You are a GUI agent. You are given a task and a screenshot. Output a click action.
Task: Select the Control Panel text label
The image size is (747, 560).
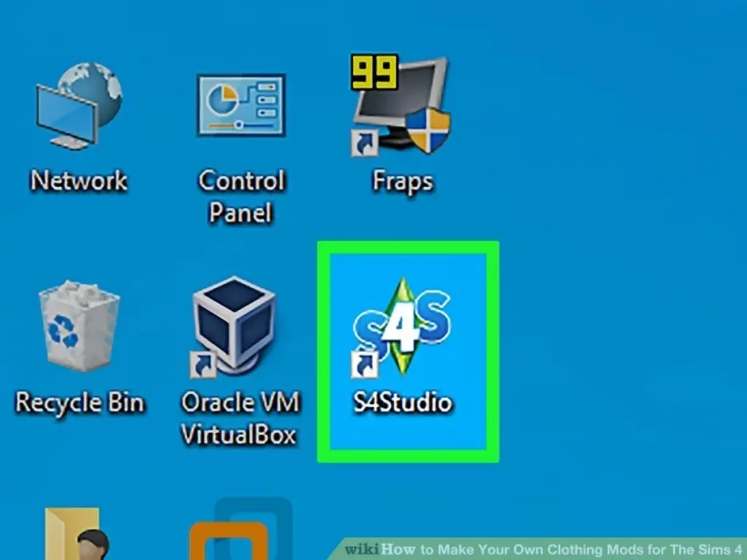tap(241, 197)
